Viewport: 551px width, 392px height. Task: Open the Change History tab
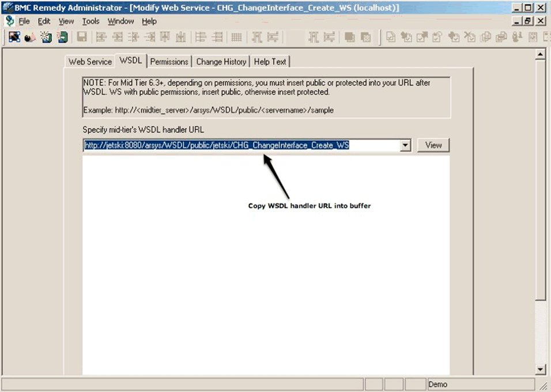point(221,62)
